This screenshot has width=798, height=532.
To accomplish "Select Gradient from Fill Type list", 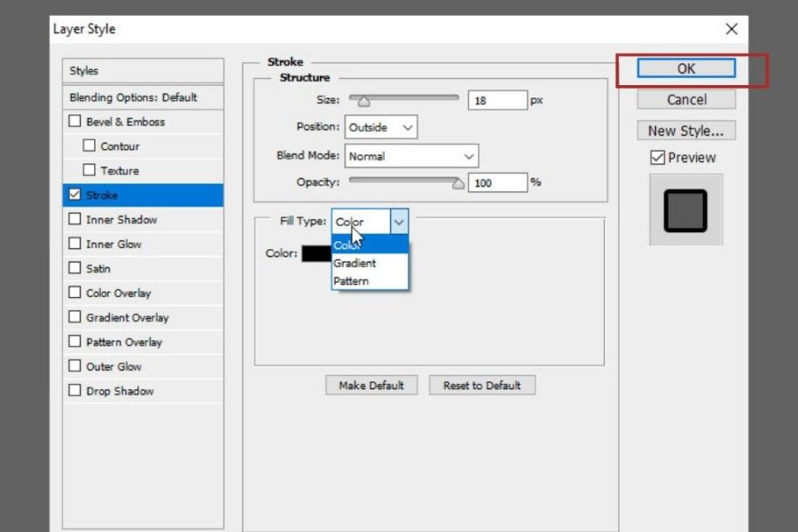I will tap(355, 263).
